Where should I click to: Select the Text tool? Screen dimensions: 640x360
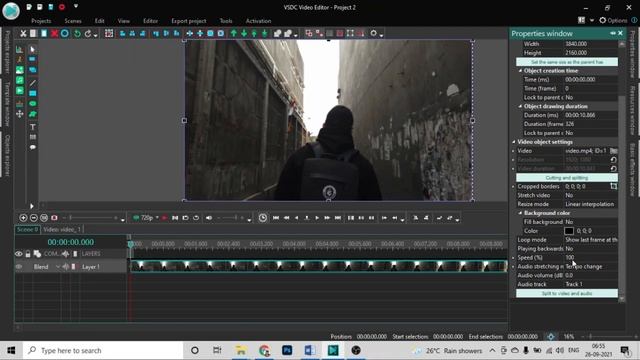click(x=33, y=127)
